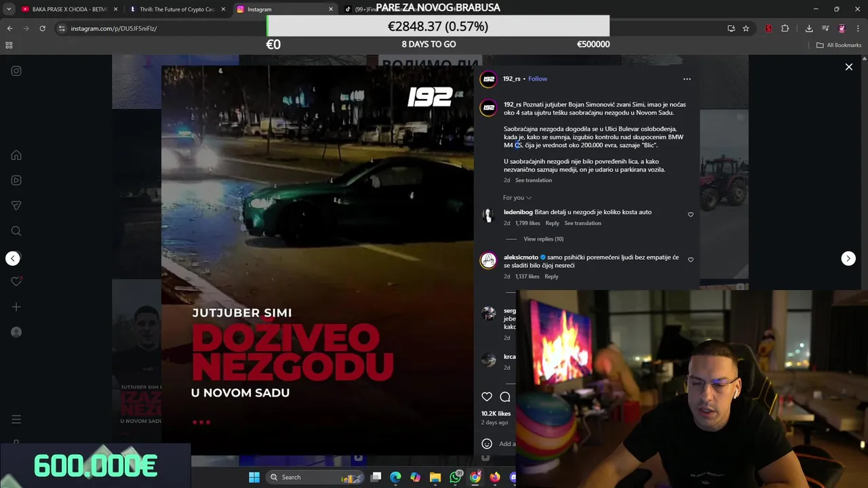Open Chrome three-dot main menu
The width and height of the screenshot is (868, 488).
(859, 28)
